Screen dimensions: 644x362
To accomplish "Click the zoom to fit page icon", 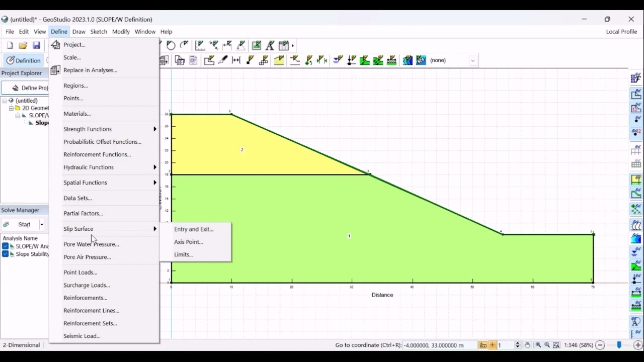I will pyautogui.click(x=556, y=345).
